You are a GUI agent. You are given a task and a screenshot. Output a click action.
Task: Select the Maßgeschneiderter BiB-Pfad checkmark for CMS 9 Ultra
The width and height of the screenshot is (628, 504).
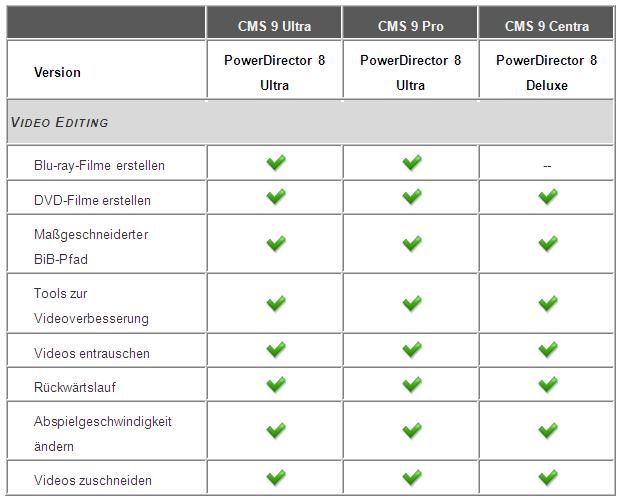tap(276, 244)
